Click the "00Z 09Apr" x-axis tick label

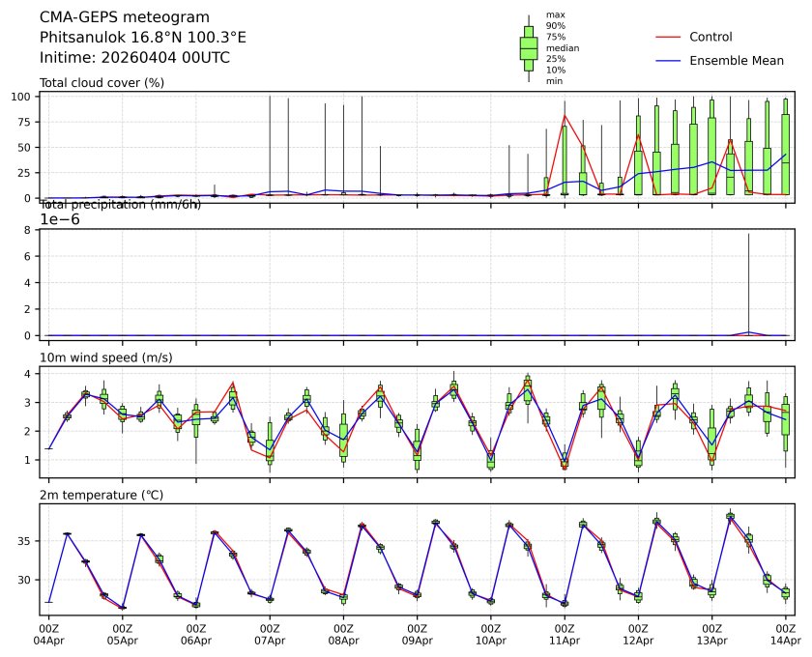[x=417, y=634]
